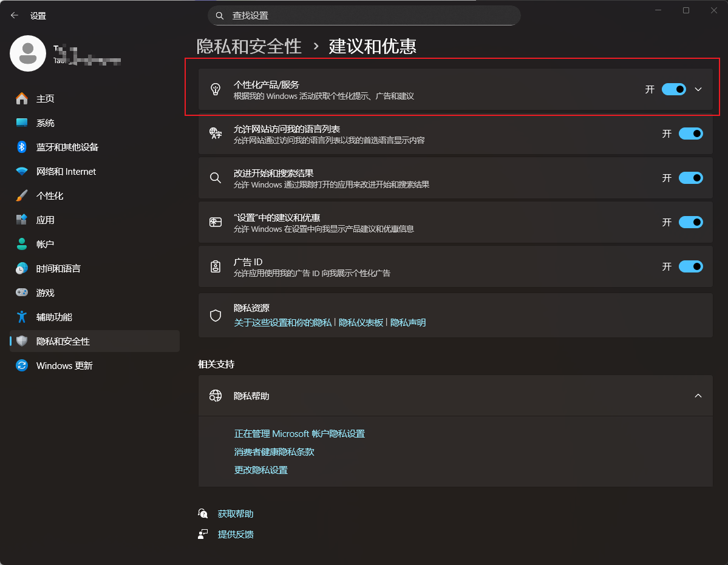Turn off the 广告 ID switch
The width and height of the screenshot is (728, 565).
[691, 266]
